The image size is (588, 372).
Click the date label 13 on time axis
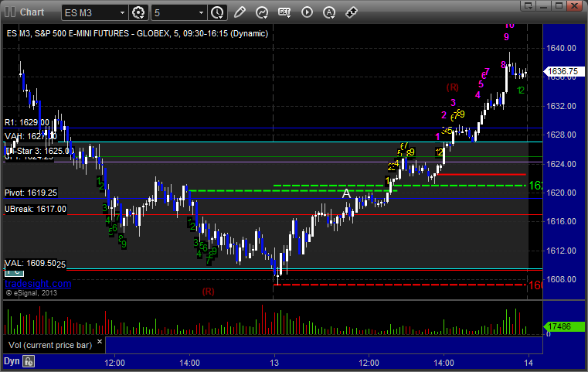(274, 363)
